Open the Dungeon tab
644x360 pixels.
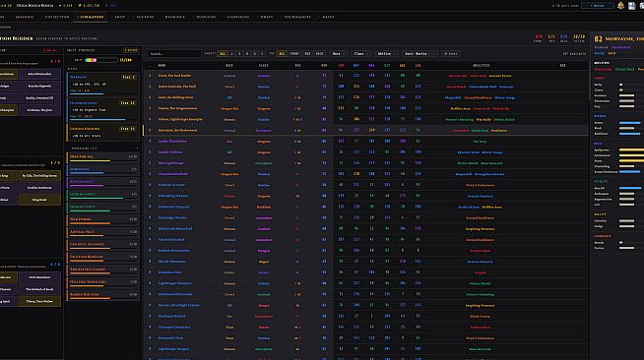tap(206, 17)
